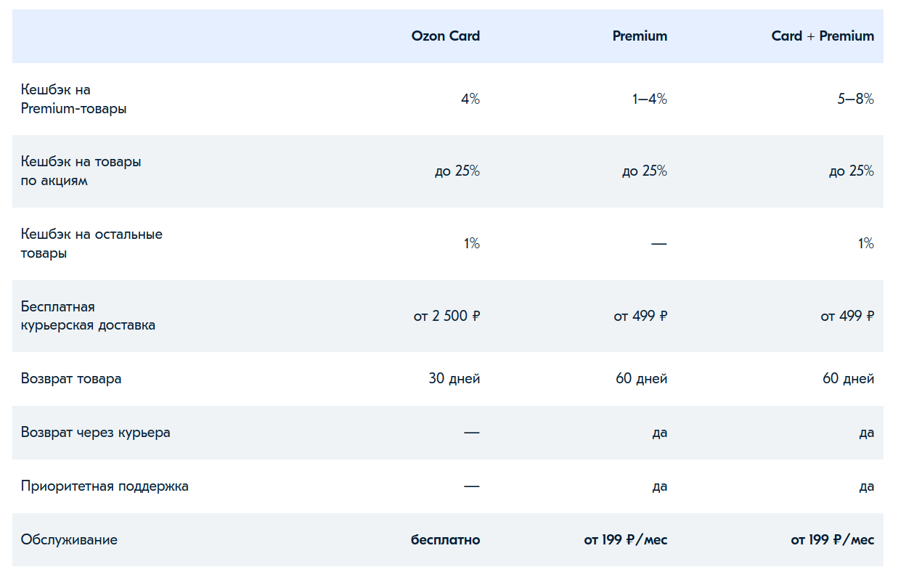The image size is (906, 588).
Task: Click the бесплатно service value
Action: (x=445, y=540)
